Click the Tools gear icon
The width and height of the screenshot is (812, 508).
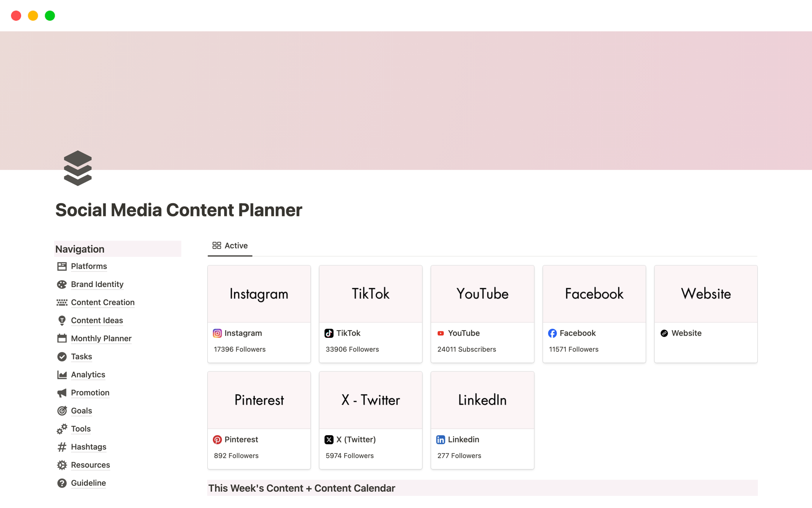point(62,429)
